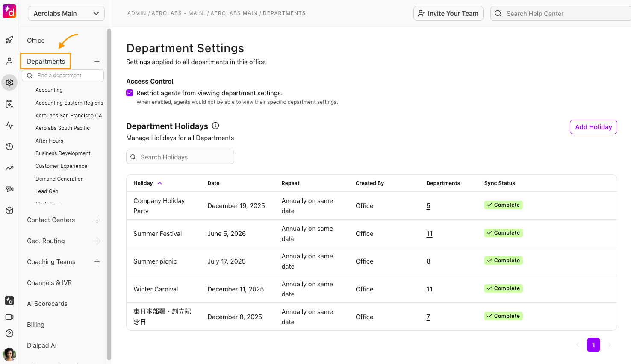Select AeroLabs San Francisco CA department
The width and height of the screenshot is (631, 364).
click(69, 116)
